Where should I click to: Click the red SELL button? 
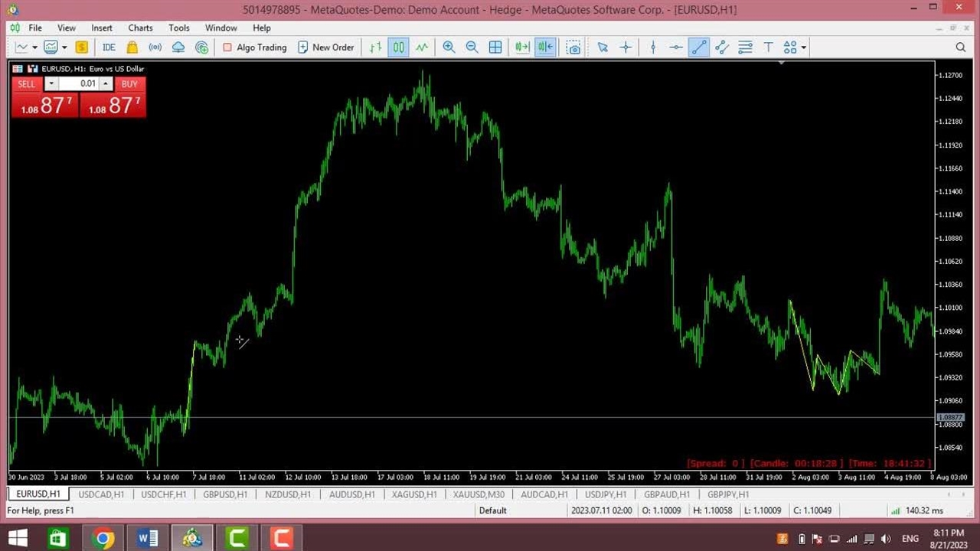(x=26, y=84)
